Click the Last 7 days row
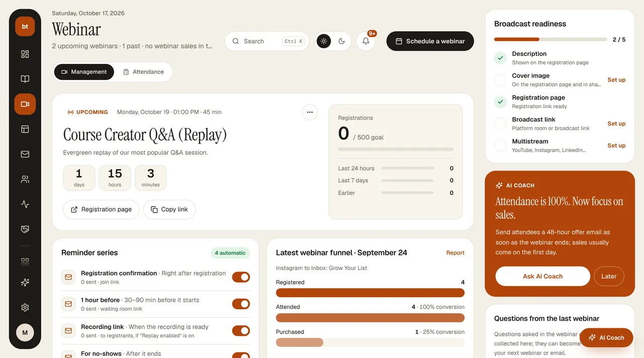The height and width of the screenshot is (358, 644). click(395, 181)
